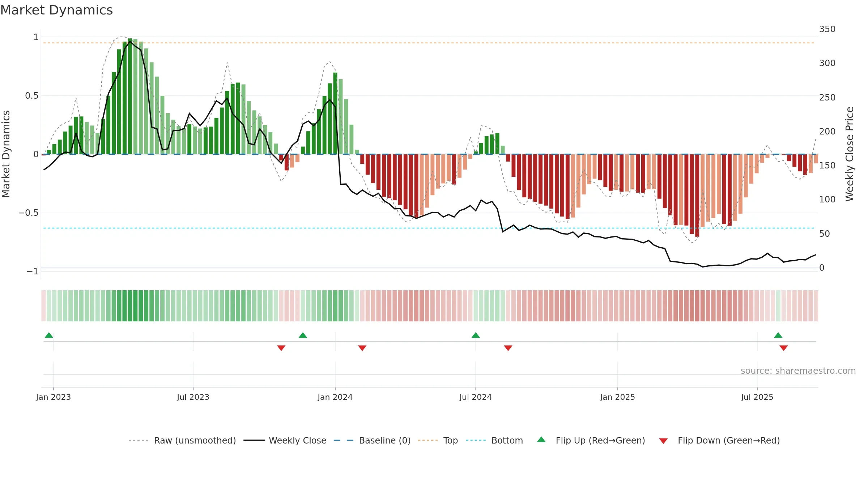Click the 150 tick on the price axis
The image size is (868, 488).
coord(827,165)
